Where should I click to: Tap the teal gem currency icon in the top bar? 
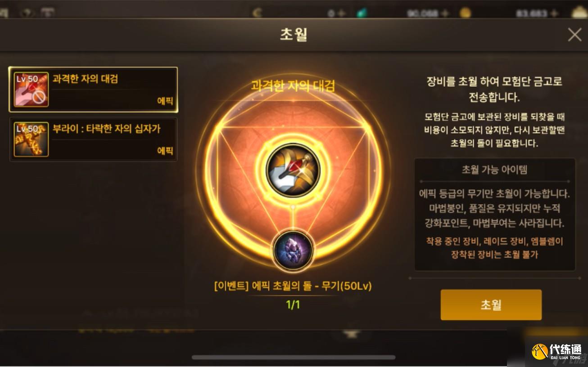(x=362, y=13)
